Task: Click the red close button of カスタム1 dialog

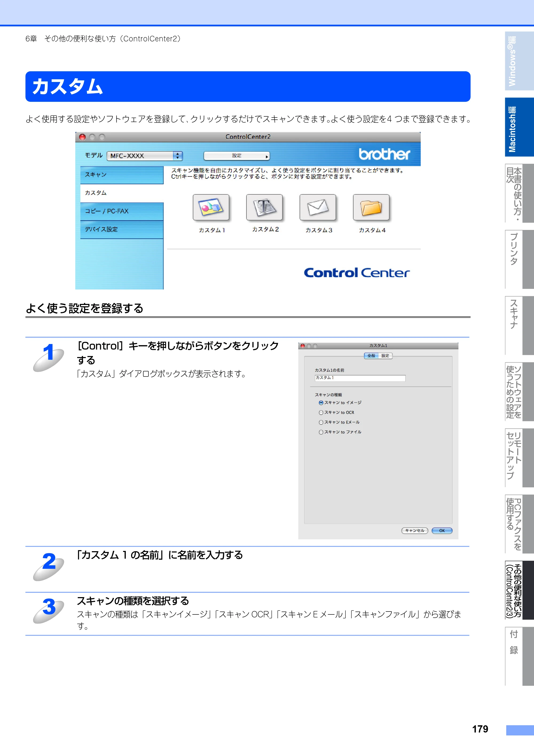Action: click(303, 346)
